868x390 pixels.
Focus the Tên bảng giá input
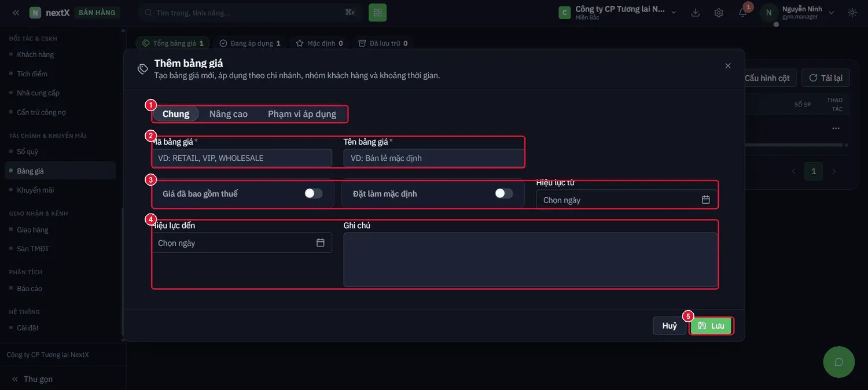(x=434, y=158)
